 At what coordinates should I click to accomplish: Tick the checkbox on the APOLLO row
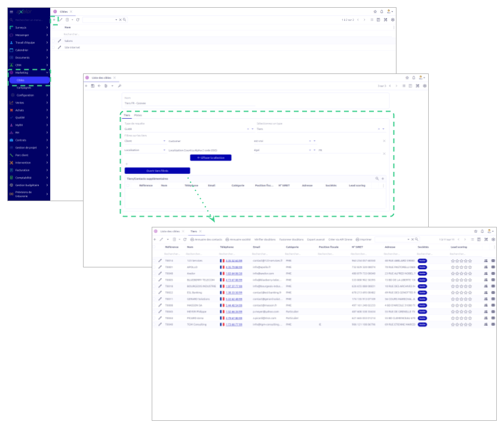154,267
